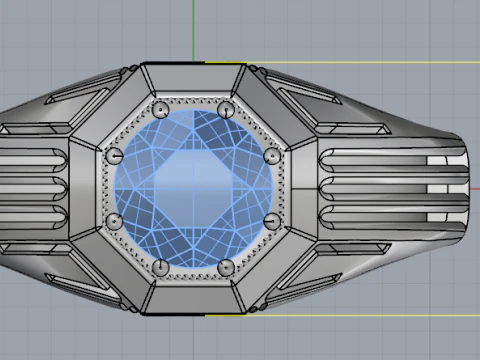Select the blue round gemstone
The image size is (480, 360).
point(193,189)
